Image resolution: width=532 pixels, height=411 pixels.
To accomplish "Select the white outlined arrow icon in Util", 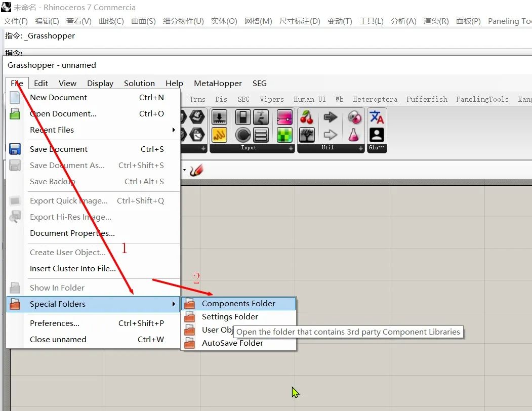I will pos(331,135).
